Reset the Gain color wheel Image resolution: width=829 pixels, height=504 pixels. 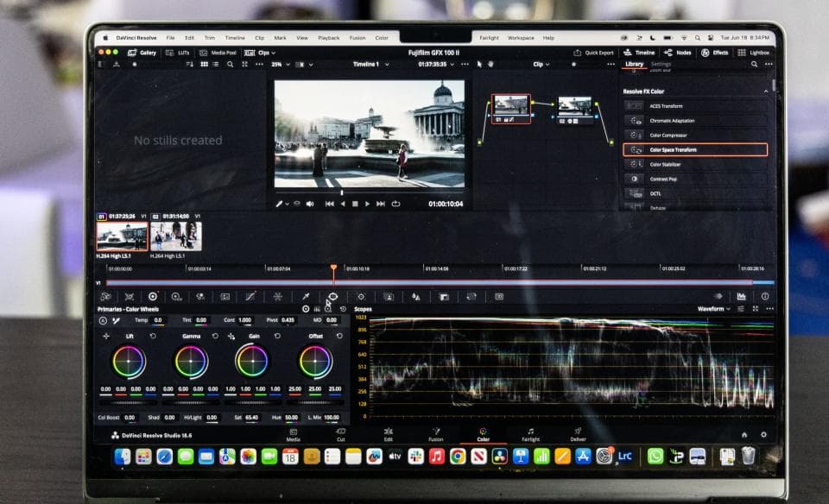[277, 336]
